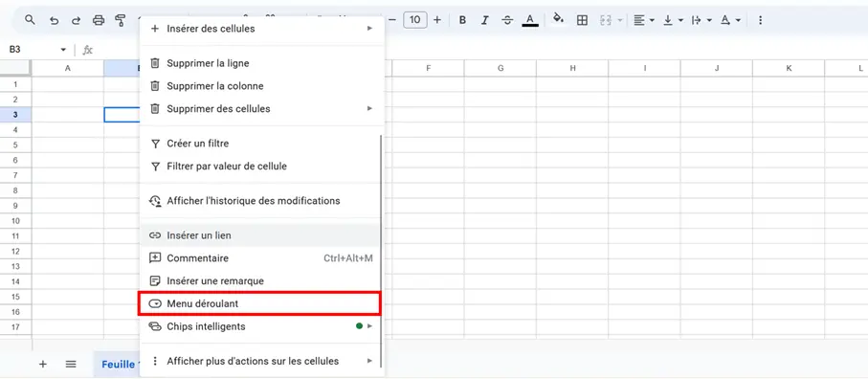Expand Supprimer des cellules submenu arrow

click(x=369, y=108)
